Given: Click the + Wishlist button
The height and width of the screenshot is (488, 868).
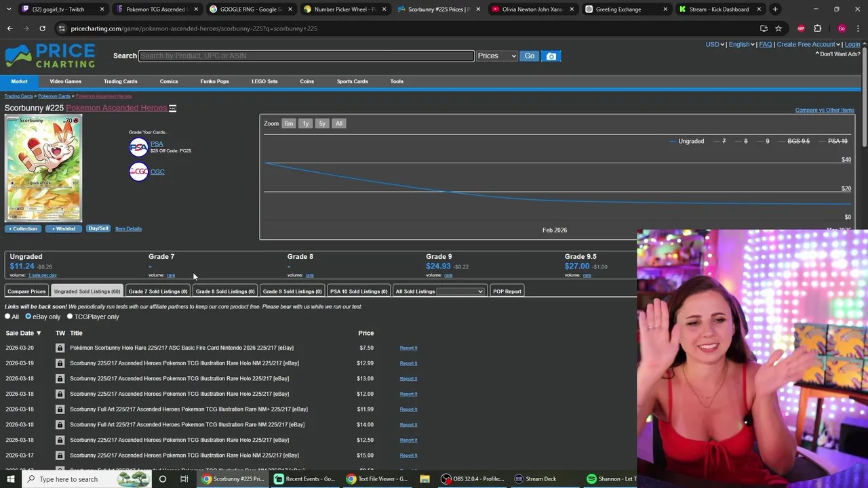Looking at the screenshot, I should 64,228.
